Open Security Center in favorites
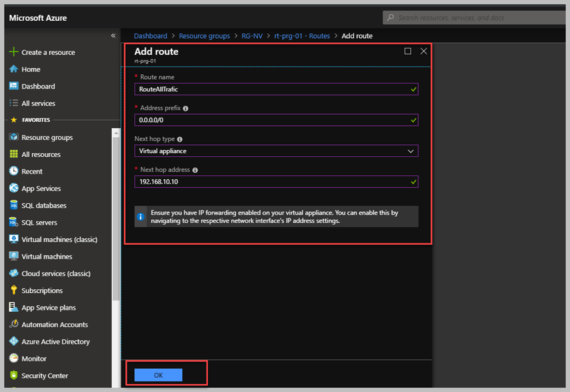570x392 pixels. [45, 375]
